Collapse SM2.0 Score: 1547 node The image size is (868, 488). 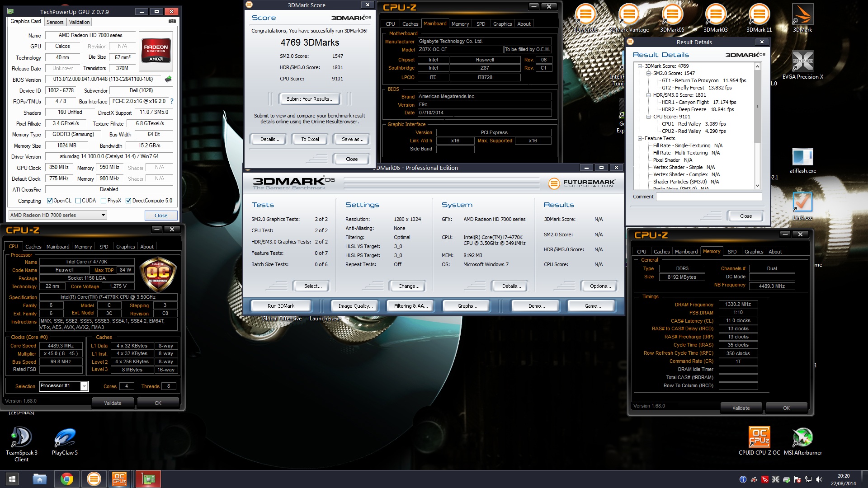pos(648,73)
